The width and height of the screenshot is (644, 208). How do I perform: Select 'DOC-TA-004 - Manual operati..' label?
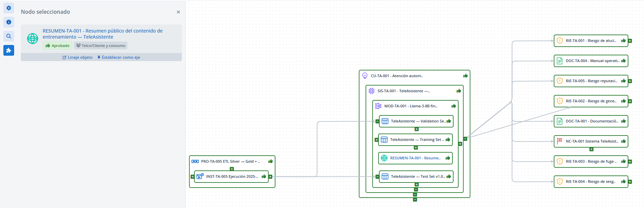coord(593,61)
